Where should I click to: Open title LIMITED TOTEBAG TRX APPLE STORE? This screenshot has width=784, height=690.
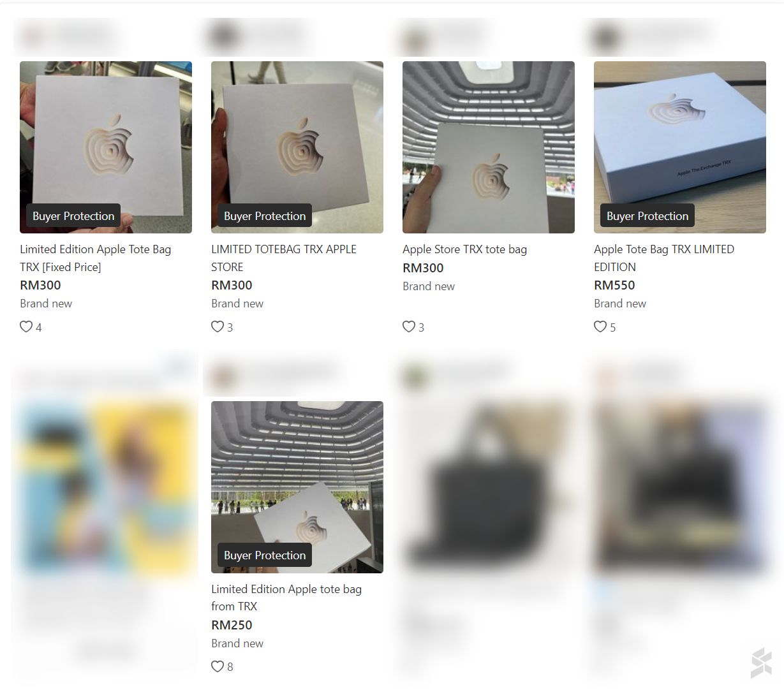pos(284,258)
